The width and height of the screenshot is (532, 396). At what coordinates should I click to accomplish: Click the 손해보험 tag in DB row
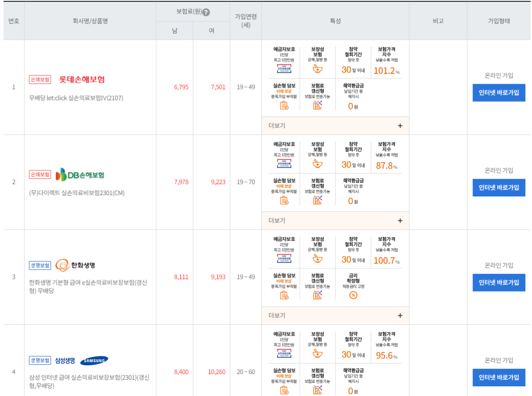40,174
